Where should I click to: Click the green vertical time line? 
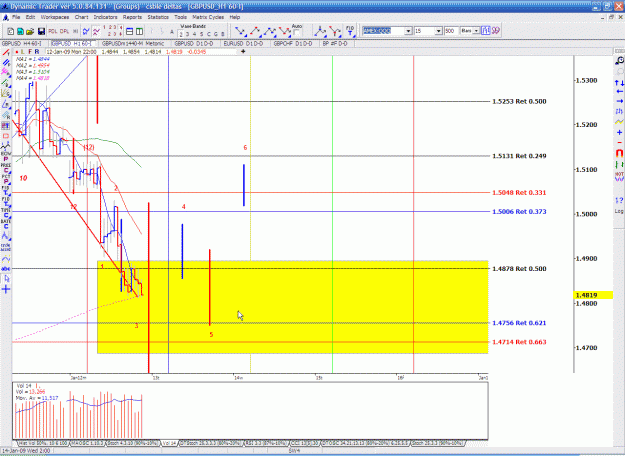[x=332, y=214]
